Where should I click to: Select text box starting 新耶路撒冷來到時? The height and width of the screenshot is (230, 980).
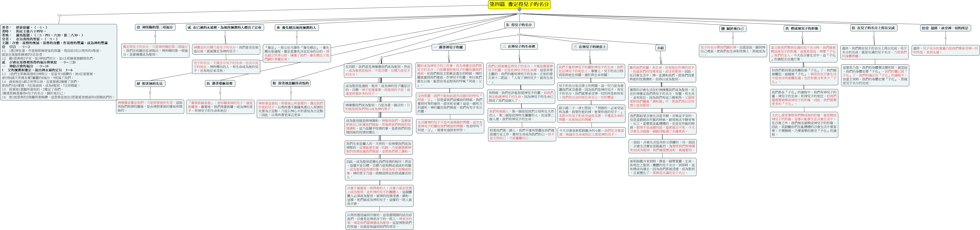pos(662,167)
